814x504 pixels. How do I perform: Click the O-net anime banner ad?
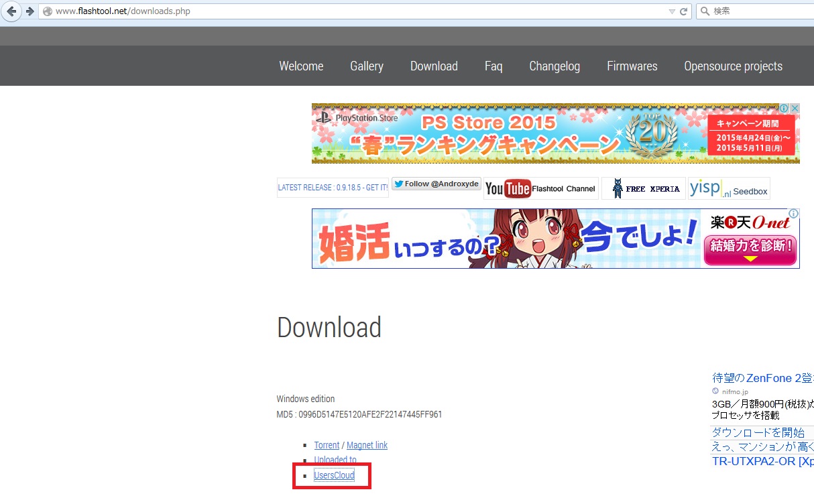(555, 239)
